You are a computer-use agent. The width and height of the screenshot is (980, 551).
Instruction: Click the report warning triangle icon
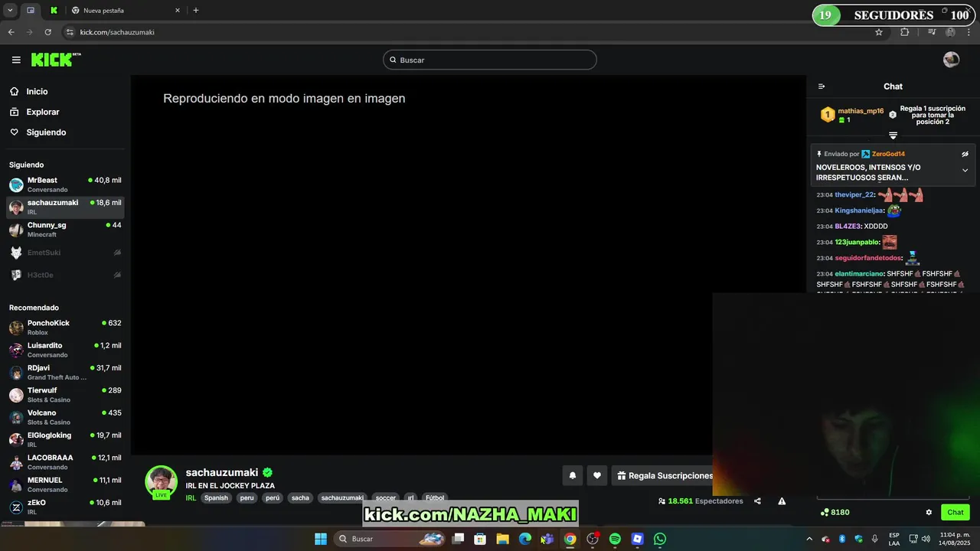[782, 501]
